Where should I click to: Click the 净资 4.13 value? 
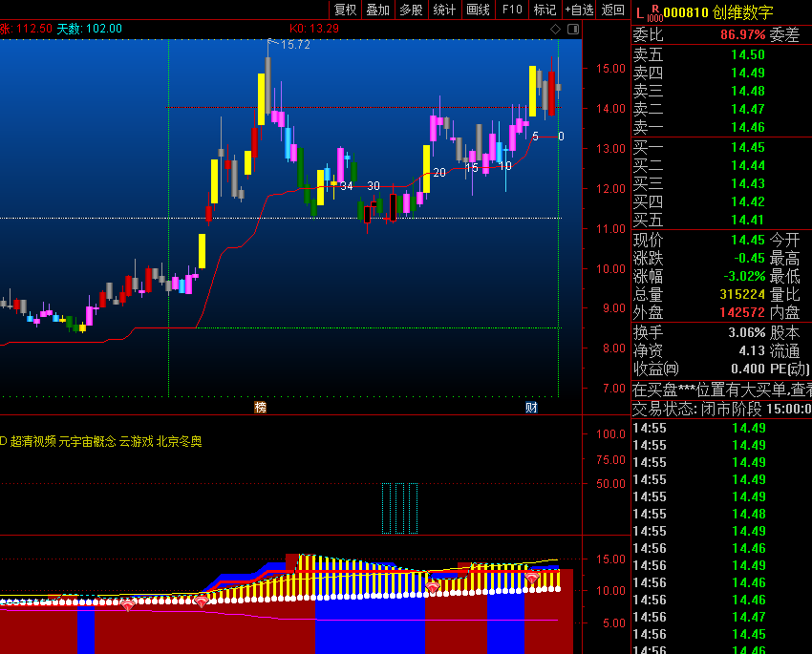coord(752,350)
